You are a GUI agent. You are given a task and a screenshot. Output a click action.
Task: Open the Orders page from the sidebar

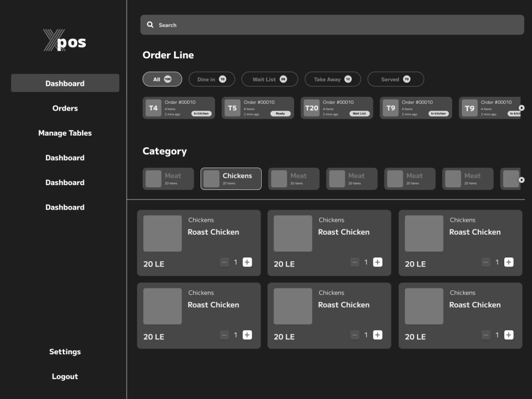point(65,108)
